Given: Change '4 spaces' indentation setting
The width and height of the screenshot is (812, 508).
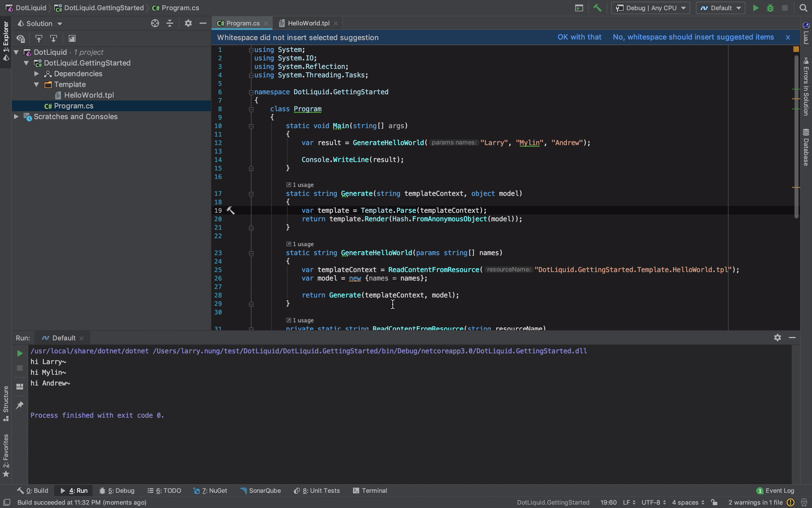Looking at the screenshot, I should point(688,502).
